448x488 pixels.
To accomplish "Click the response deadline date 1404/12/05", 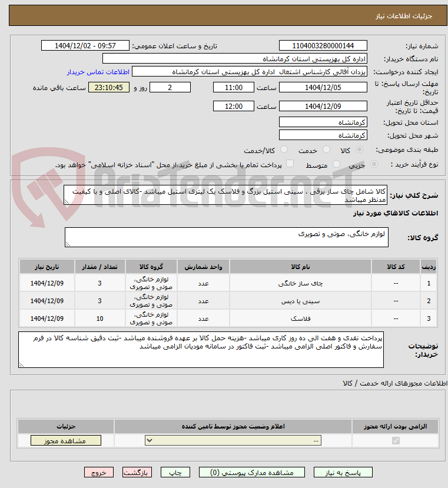I will (323, 88).
